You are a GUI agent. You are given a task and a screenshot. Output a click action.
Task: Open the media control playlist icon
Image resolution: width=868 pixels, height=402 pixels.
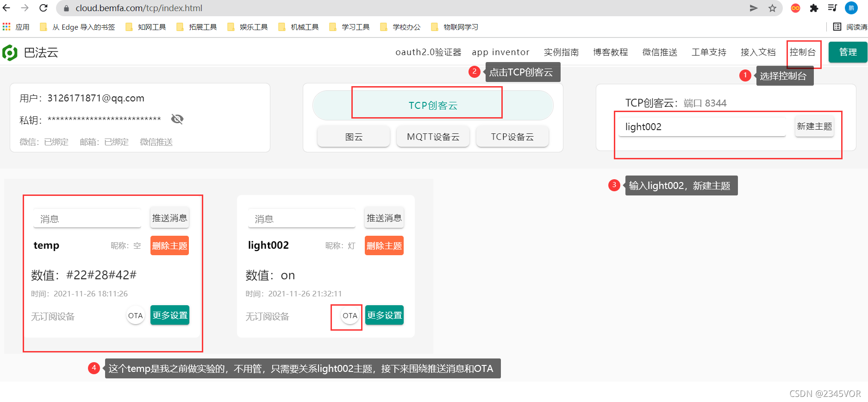(x=832, y=8)
